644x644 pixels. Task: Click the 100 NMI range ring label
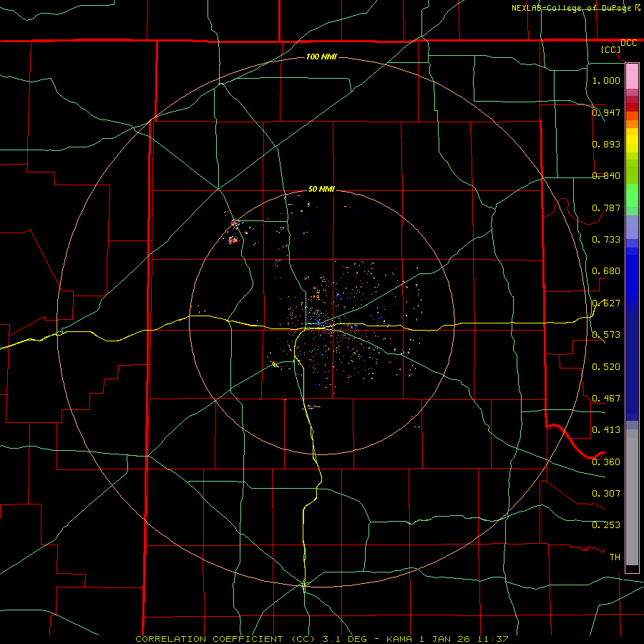[x=321, y=57]
